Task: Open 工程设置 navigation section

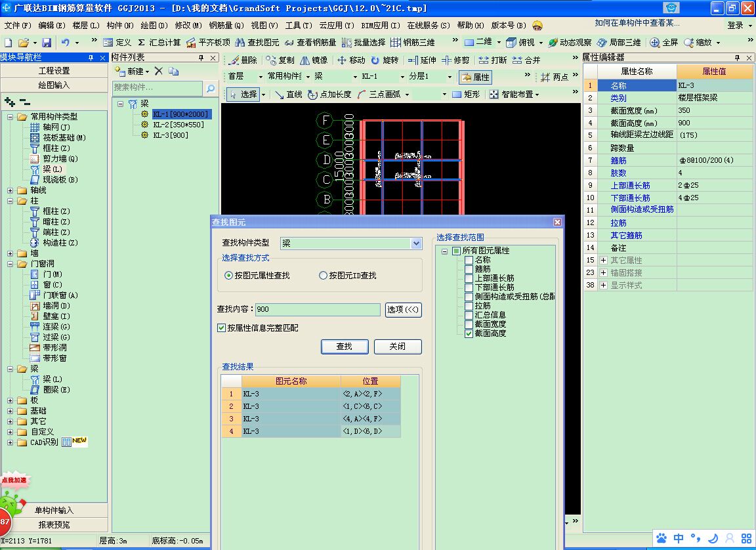Action: pos(54,70)
